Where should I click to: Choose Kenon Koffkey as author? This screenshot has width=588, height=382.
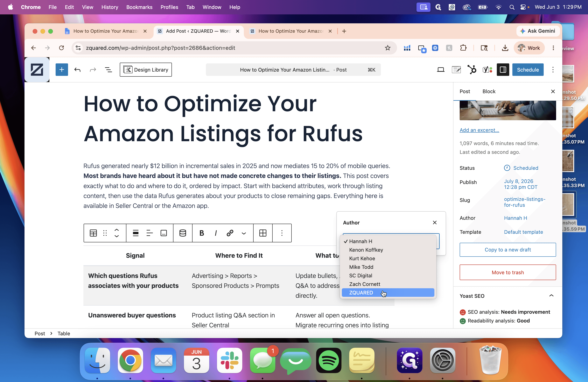pyautogui.click(x=388, y=250)
